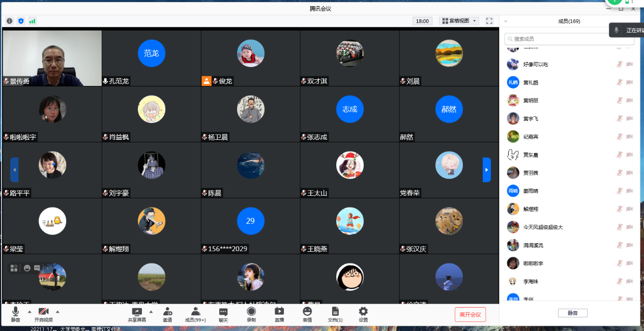This screenshot has height=331, width=644.
Task: Toggle the 静音 microphone mute button
Action: (x=16, y=312)
